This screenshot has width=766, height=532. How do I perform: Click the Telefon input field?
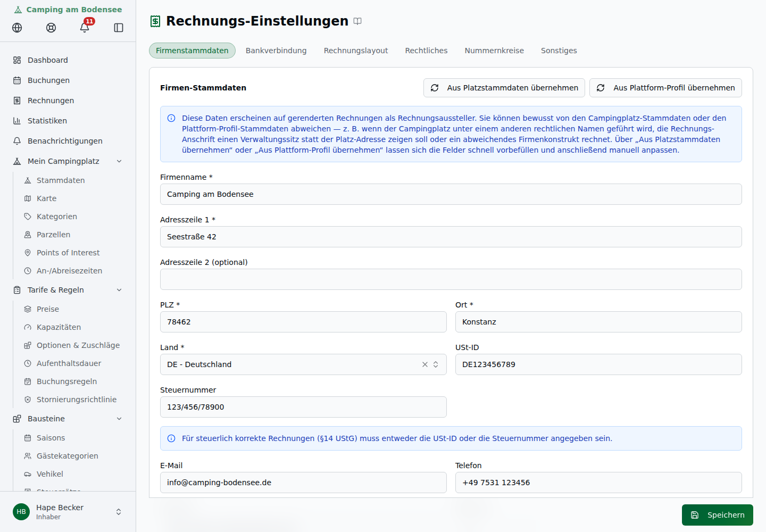pos(598,483)
